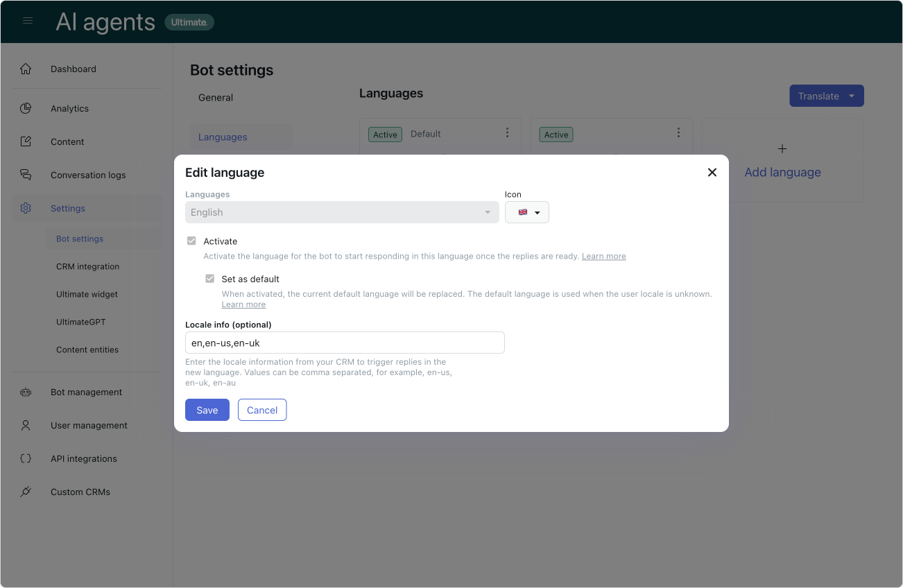Image resolution: width=903 pixels, height=588 pixels.
Task: Select the Content edit icon
Action: pos(26,141)
